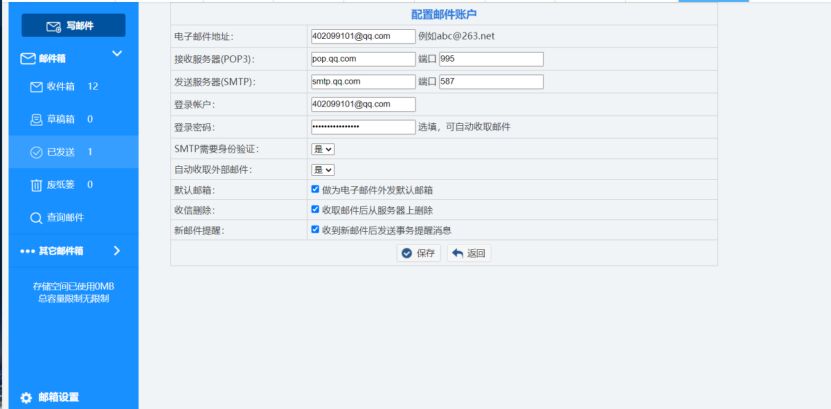Click the login password field
Viewport: 831px width, 409px height.
point(362,127)
